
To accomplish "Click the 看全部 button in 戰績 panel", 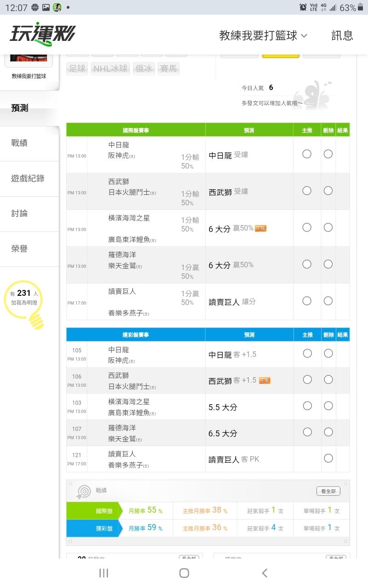I will click(328, 491).
